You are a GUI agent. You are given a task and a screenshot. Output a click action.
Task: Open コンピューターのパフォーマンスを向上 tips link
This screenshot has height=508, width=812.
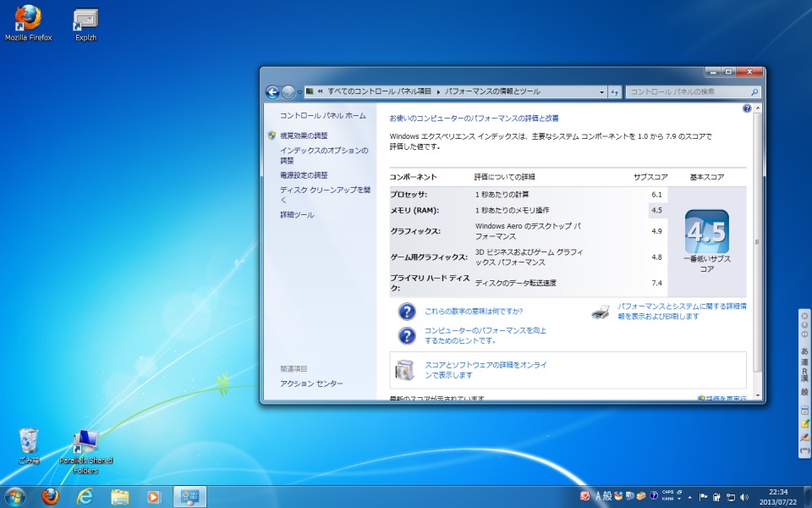(x=486, y=335)
